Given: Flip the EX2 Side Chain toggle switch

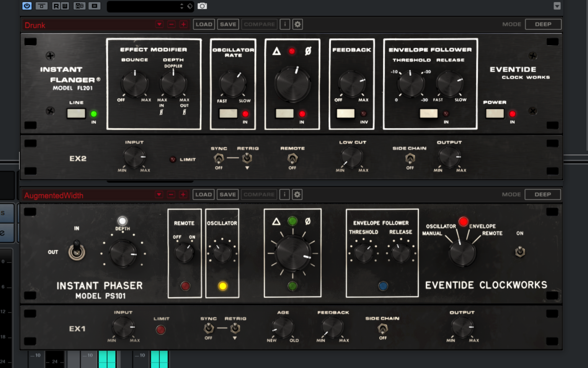Looking at the screenshot, I should 410,158.
